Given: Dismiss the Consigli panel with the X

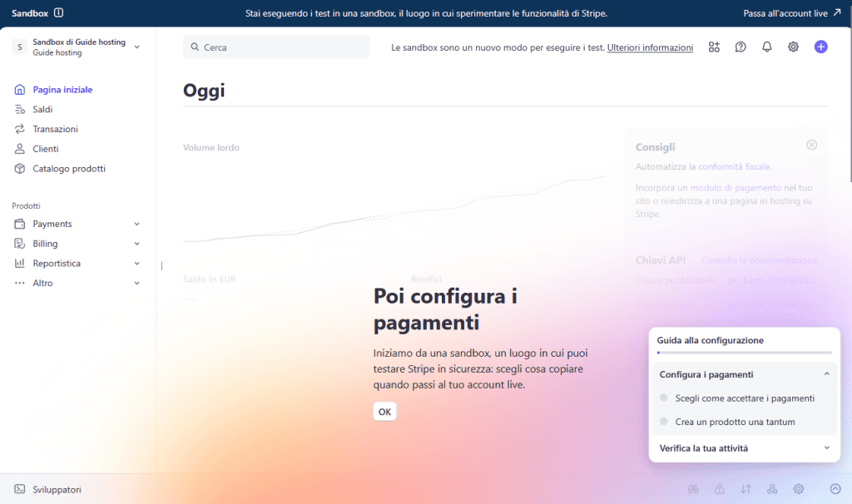Looking at the screenshot, I should [x=811, y=145].
